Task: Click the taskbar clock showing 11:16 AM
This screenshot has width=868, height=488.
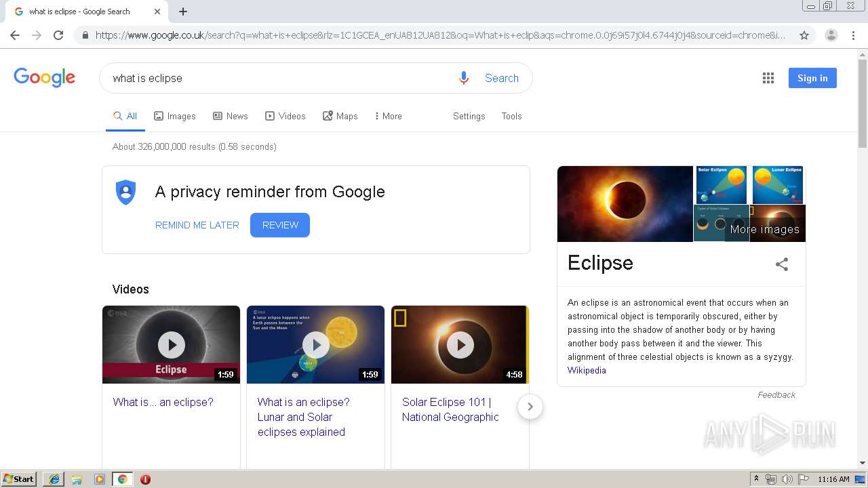Action: (x=833, y=479)
